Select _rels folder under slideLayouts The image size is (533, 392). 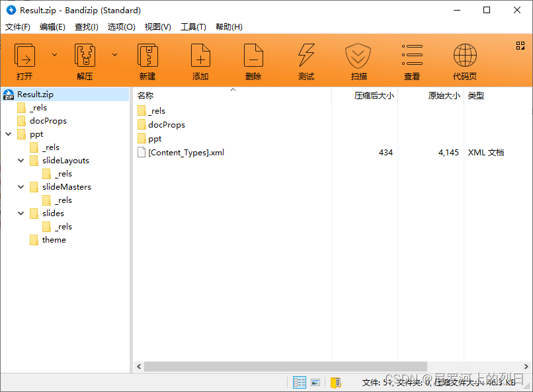tap(58, 174)
